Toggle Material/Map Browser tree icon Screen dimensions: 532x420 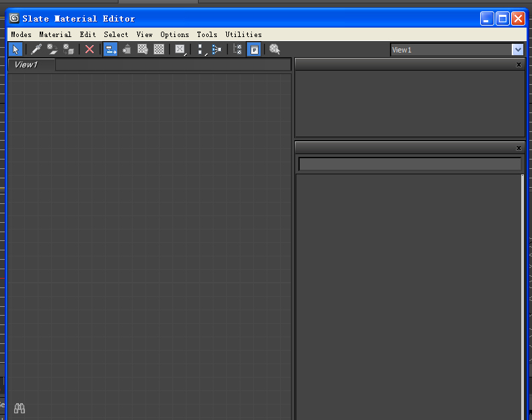click(x=238, y=50)
